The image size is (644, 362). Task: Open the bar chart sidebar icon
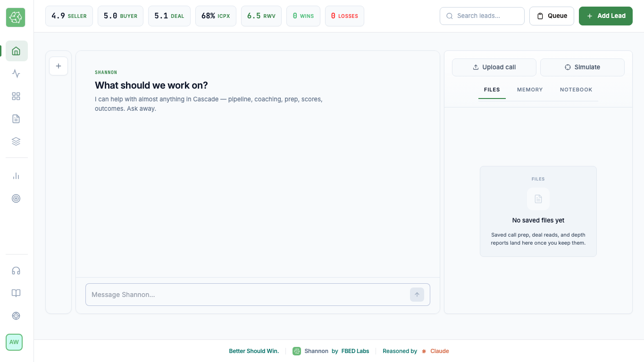(16, 176)
